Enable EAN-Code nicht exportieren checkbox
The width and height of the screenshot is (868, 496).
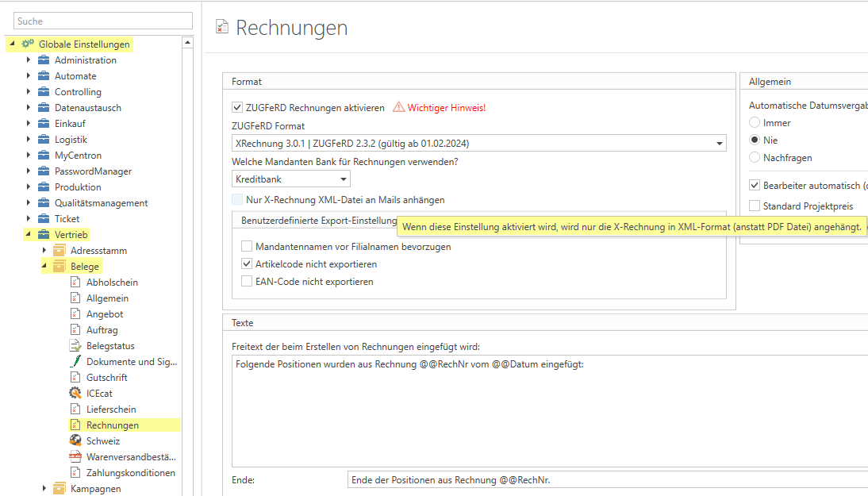(247, 282)
